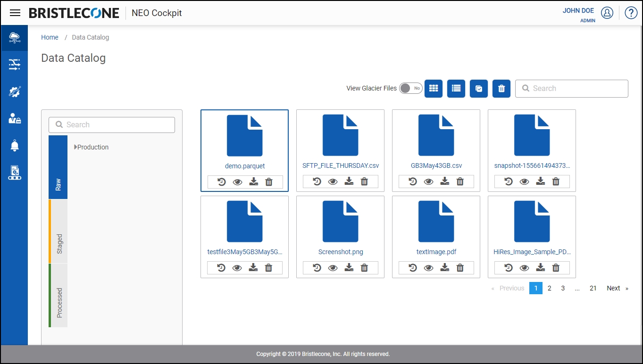Viewport: 643px width, 364px height.
Task: Click the Bristlecone logo
Action: coord(74,13)
